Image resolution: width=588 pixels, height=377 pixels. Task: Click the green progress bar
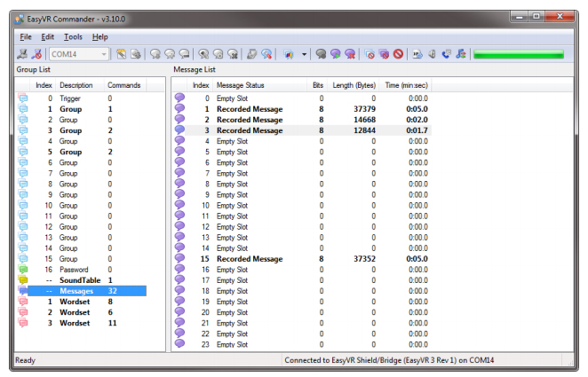[x=519, y=55]
